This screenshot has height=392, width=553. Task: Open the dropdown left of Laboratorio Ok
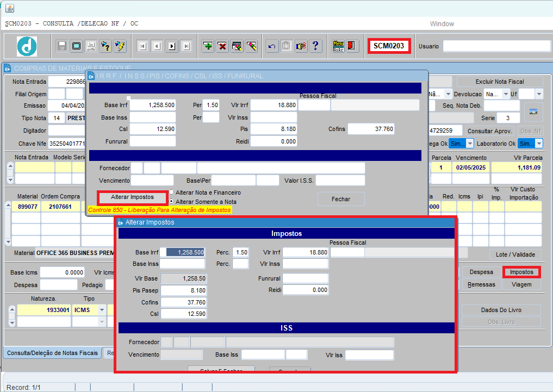[470, 144]
